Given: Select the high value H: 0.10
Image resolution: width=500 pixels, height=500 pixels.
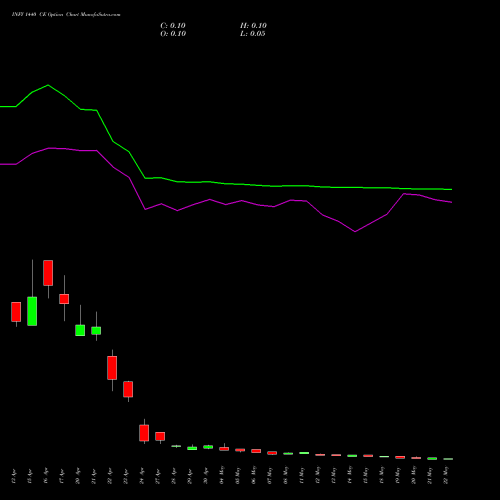Looking at the screenshot, I should point(253,26).
